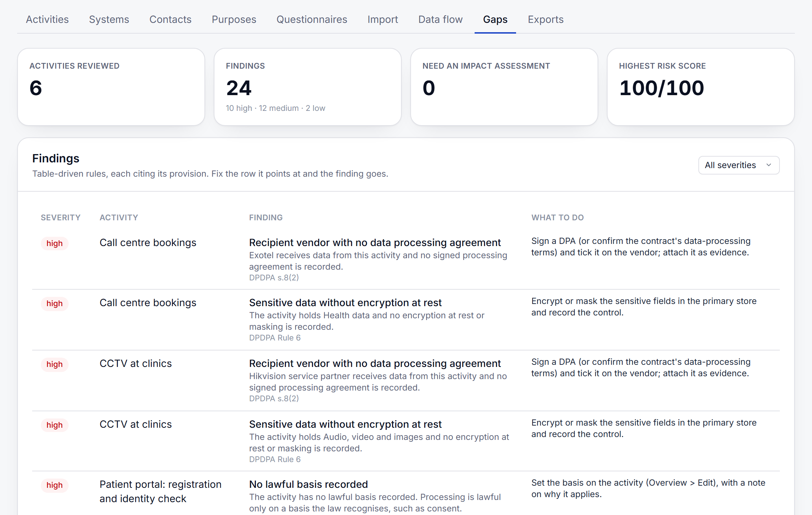
Task: Click Call centre bookings in Health data row
Action: click(148, 303)
